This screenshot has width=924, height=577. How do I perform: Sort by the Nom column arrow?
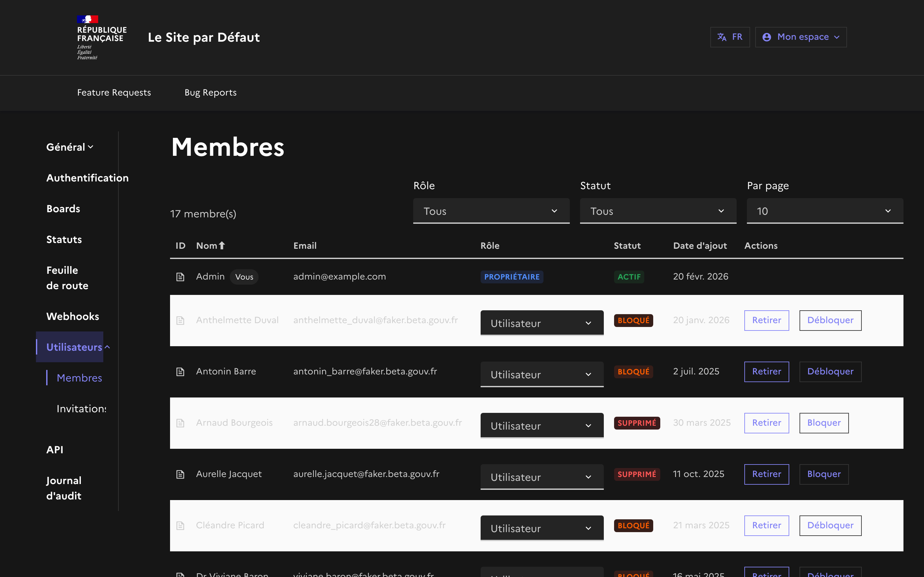[x=221, y=246]
